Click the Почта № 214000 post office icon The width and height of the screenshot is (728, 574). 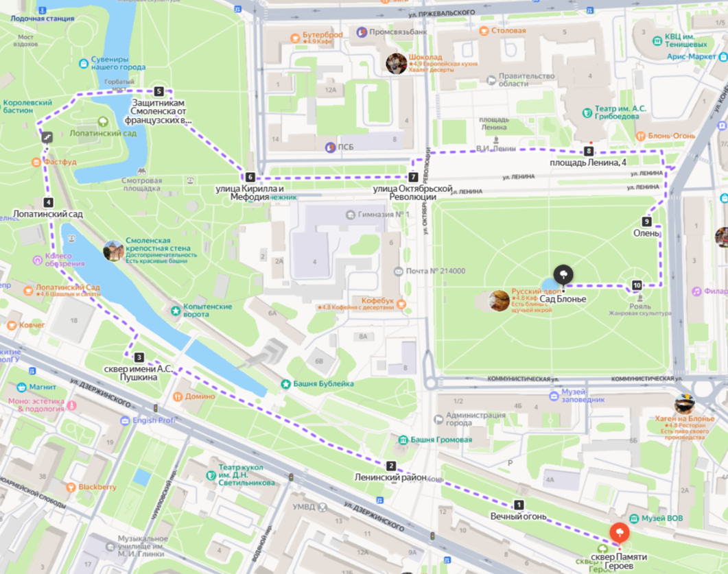coord(398,272)
